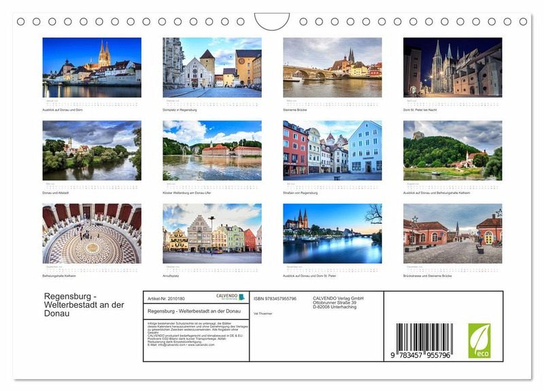Image resolution: width=544 pixels, height=392 pixels.
Task: Click the large title Regensburg - Welterbestadt an der Donau
Action: [84, 304]
